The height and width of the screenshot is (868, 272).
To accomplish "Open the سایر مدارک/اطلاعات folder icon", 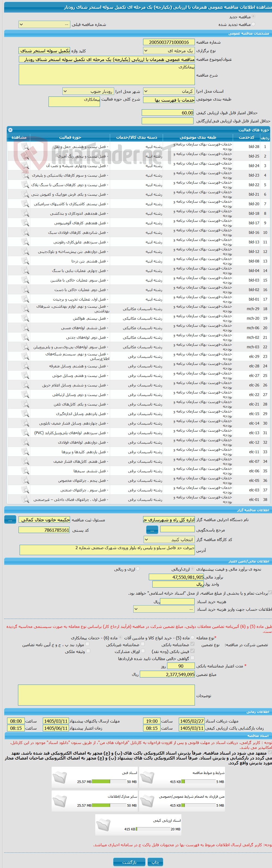I will [60, 801].
